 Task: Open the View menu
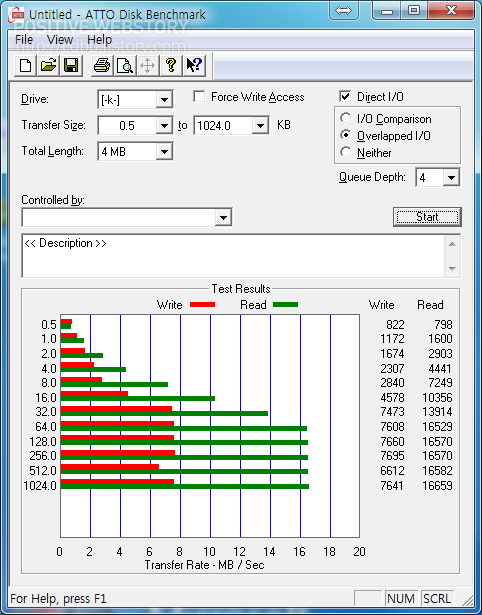[60, 40]
